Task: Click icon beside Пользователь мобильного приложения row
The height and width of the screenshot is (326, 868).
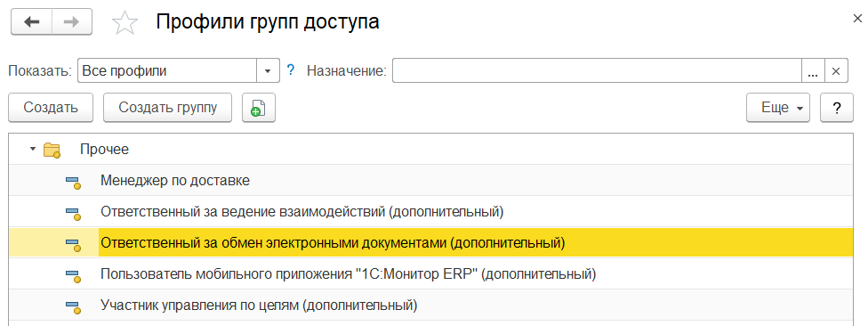Action: (x=73, y=275)
